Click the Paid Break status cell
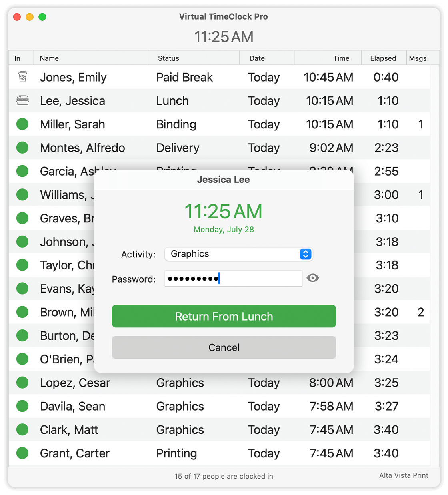This screenshot has height=495, width=448. click(x=184, y=77)
